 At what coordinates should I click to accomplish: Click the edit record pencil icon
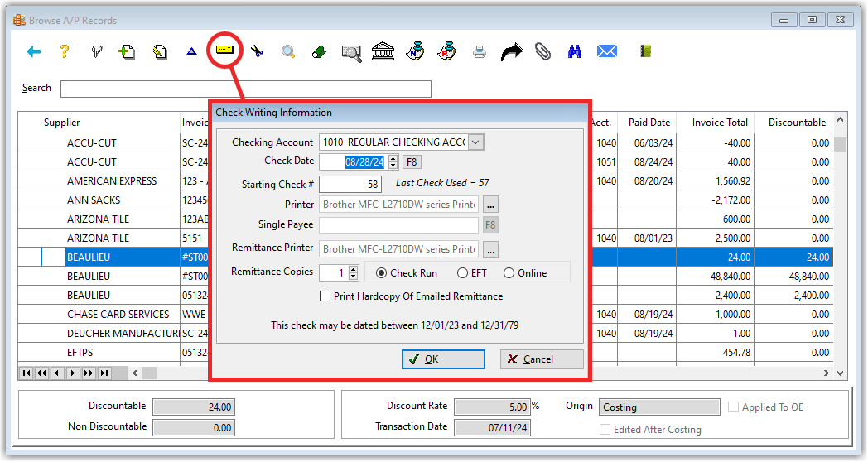coord(160,52)
